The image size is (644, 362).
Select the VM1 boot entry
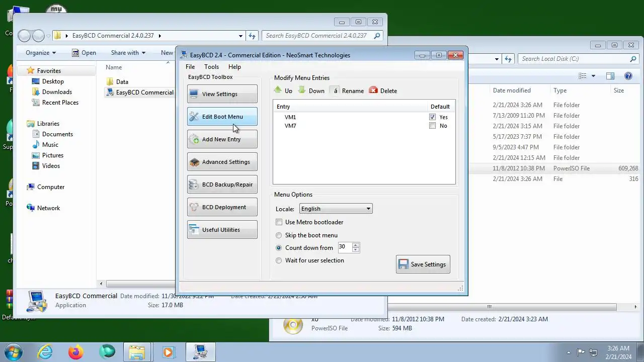click(x=290, y=117)
